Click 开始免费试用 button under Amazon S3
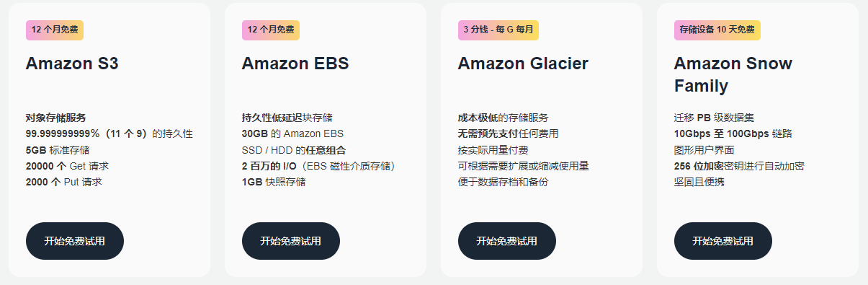 [75, 241]
